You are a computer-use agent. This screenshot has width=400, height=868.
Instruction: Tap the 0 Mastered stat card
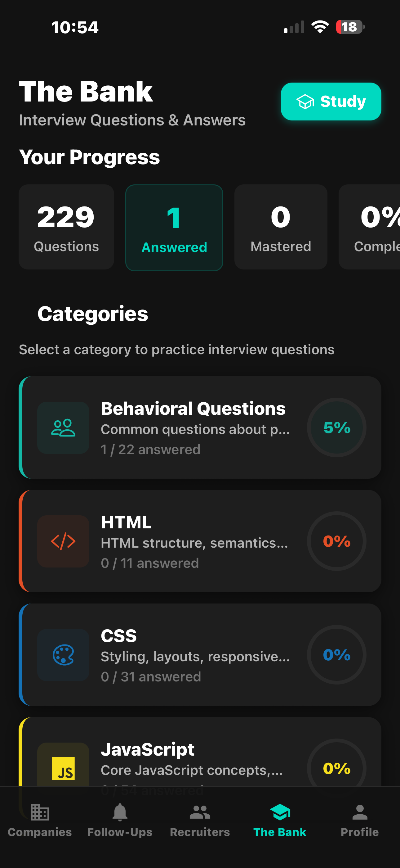(x=281, y=227)
